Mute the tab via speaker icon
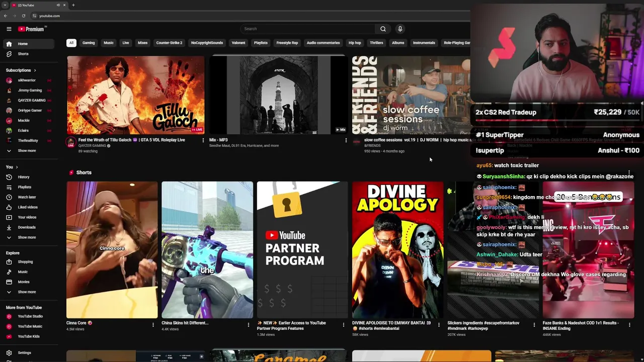The image size is (644, 362). [58, 5]
